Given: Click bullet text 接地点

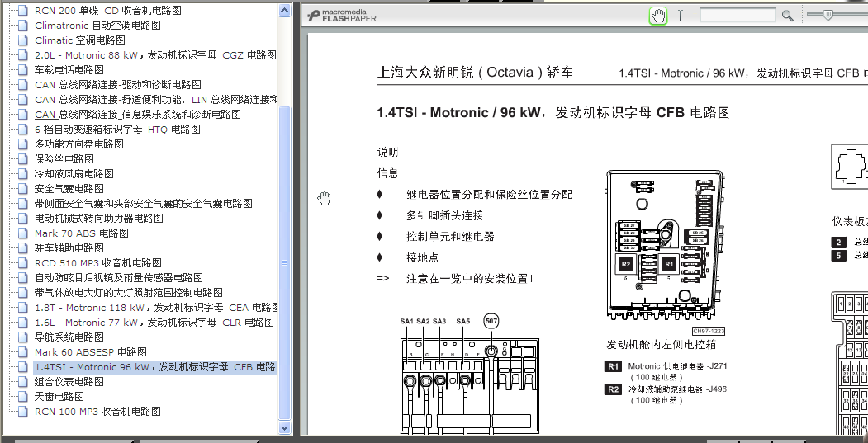Looking at the screenshot, I should 422,257.
